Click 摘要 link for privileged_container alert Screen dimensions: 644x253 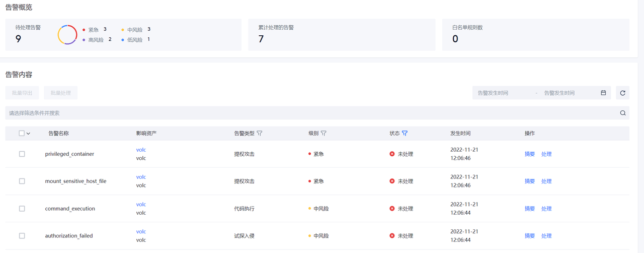[529, 154]
